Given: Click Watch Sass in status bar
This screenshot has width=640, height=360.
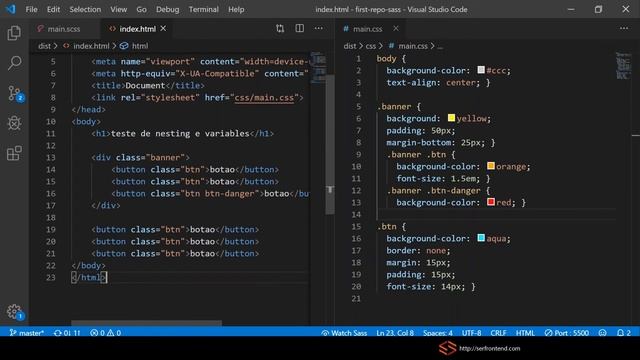Looking at the screenshot, I should (344, 333).
